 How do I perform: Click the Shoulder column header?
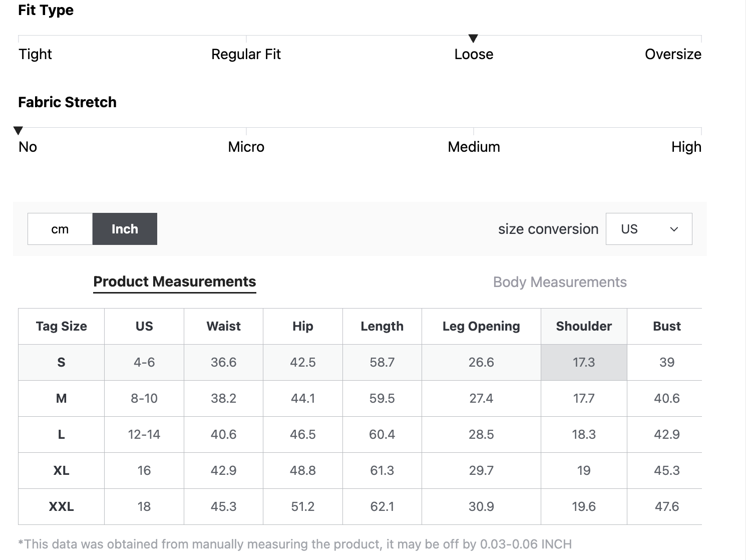click(x=584, y=326)
